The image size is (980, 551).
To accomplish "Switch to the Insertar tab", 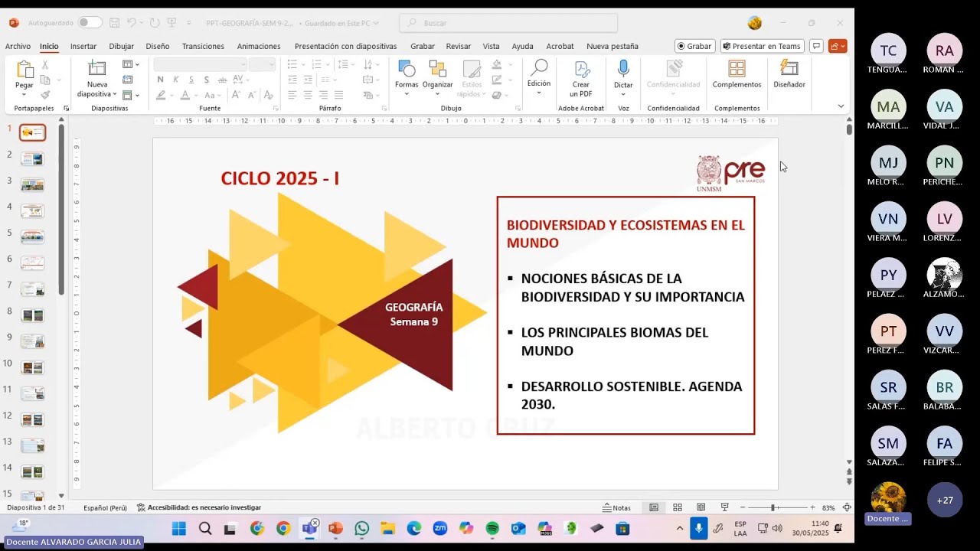I will pyautogui.click(x=83, y=46).
